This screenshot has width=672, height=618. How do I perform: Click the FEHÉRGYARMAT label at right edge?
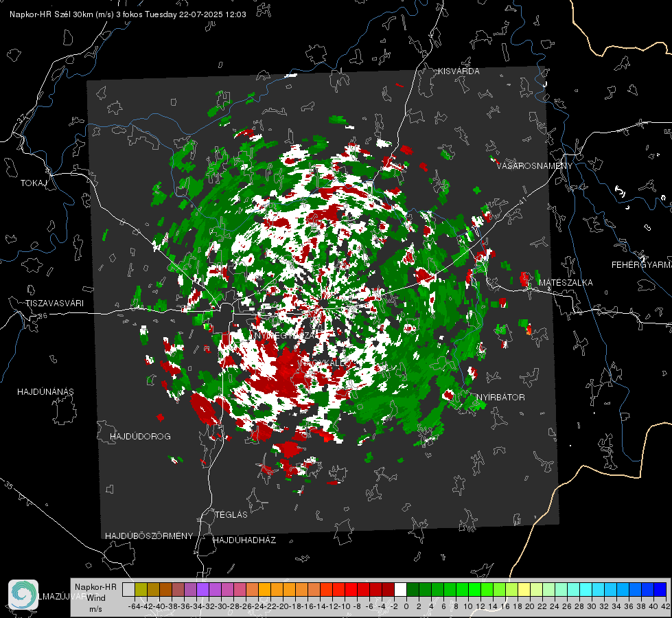coord(642,264)
